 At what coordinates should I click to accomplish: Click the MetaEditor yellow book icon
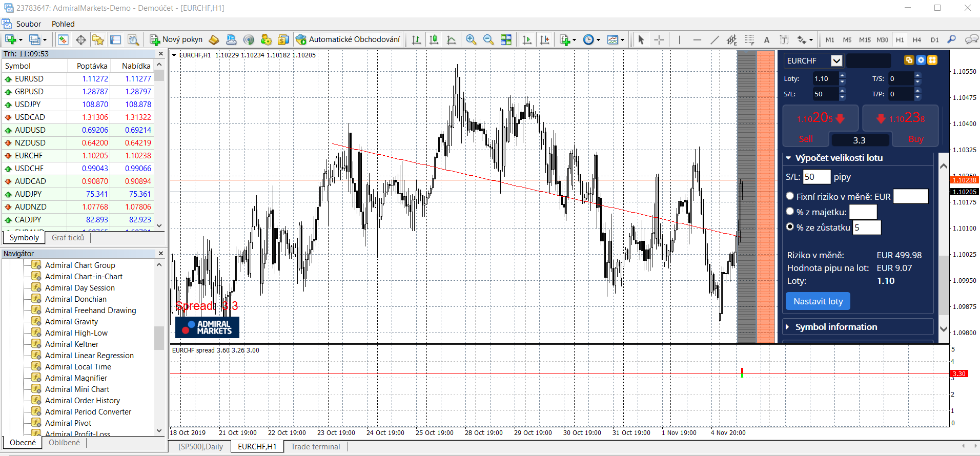tap(214, 39)
